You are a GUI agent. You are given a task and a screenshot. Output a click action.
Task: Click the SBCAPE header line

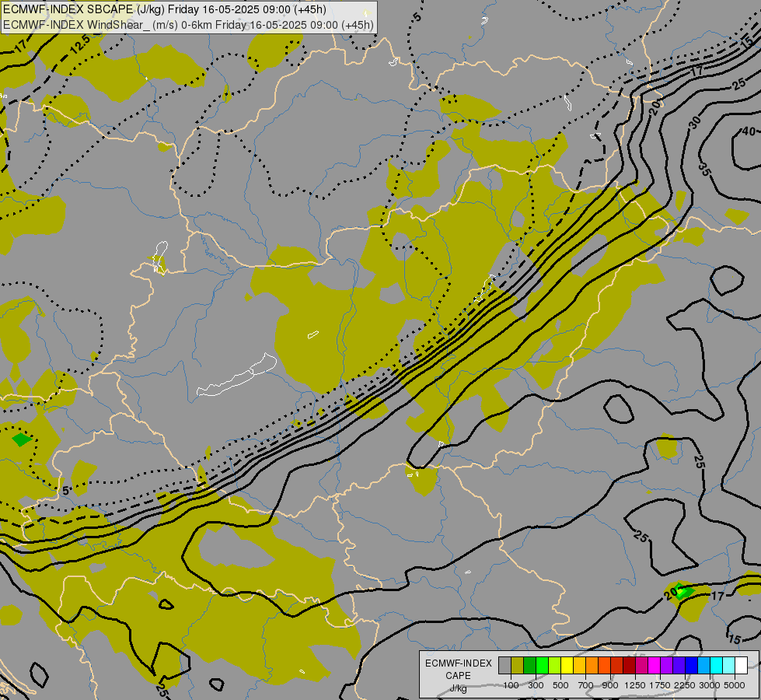(165, 9)
